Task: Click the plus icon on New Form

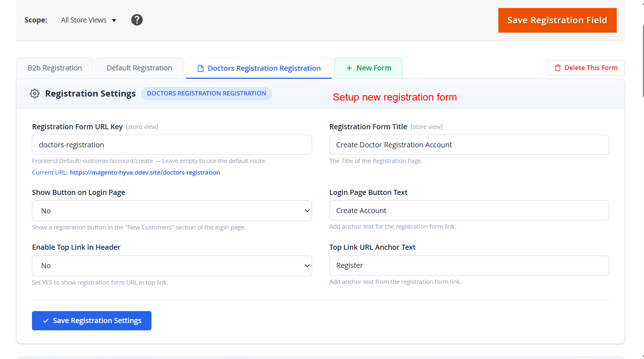Action: (x=349, y=68)
